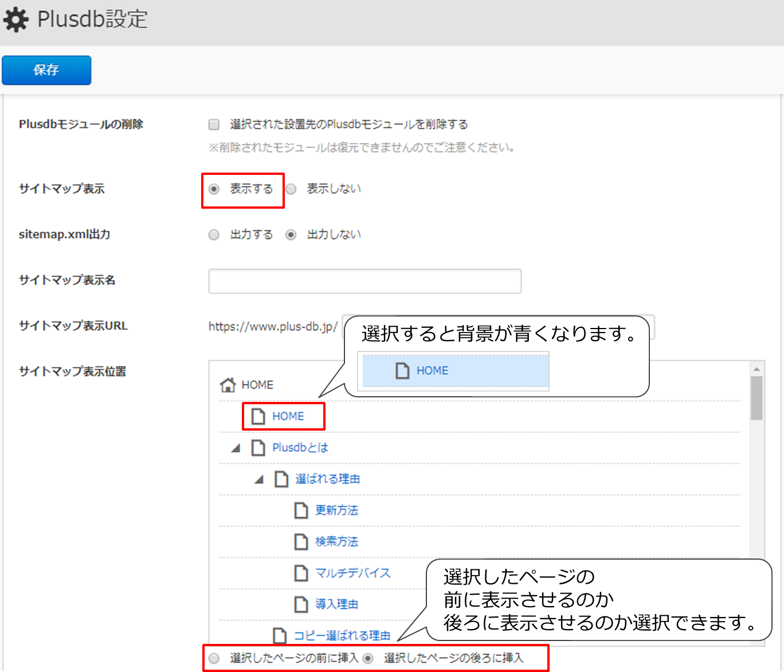Select 表示しない radio button
784x672 pixels.
[x=291, y=189]
